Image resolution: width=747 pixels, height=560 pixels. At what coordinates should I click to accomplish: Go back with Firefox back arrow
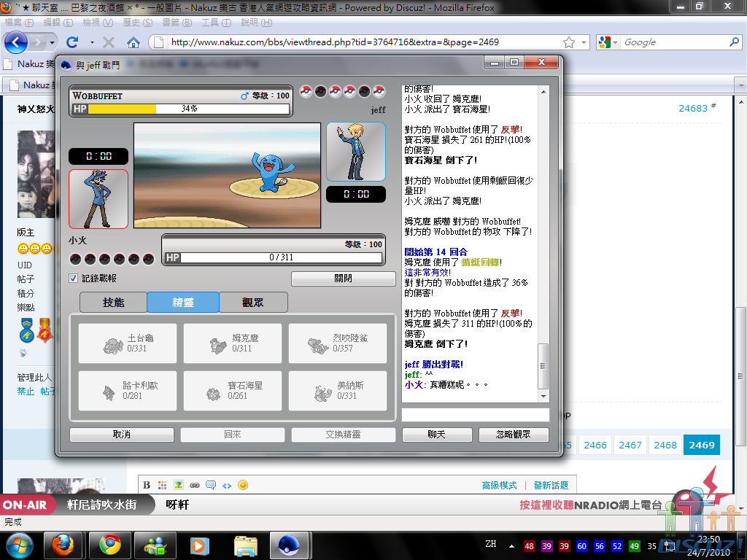(x=16, y=42)
